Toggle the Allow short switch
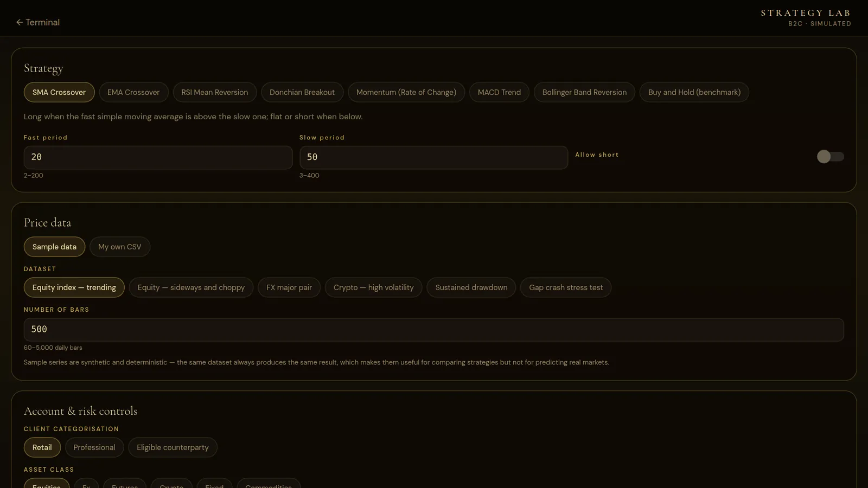Viewport: 868px width, 488px height. point(830,157)
